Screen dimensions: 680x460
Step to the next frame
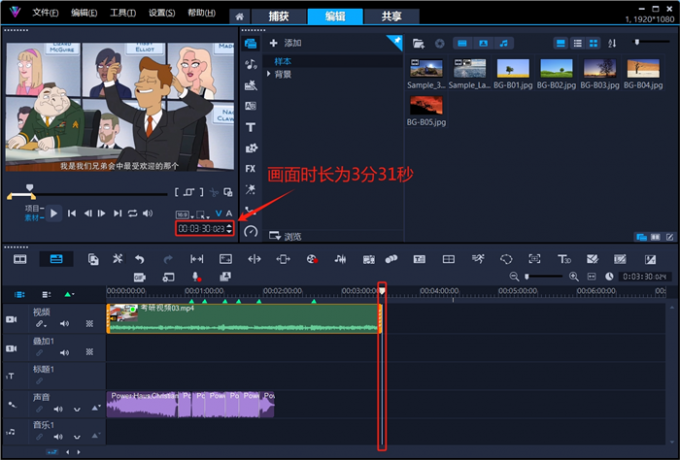(x=101, y=213)
